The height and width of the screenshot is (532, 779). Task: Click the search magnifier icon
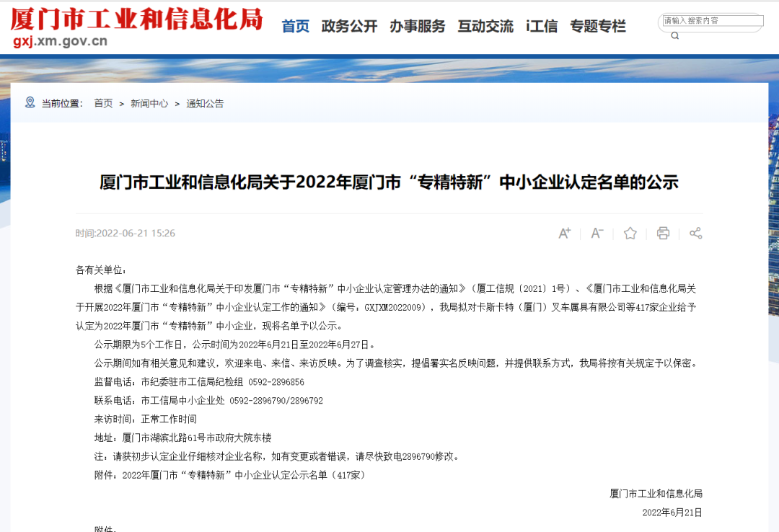click(675, 35)
